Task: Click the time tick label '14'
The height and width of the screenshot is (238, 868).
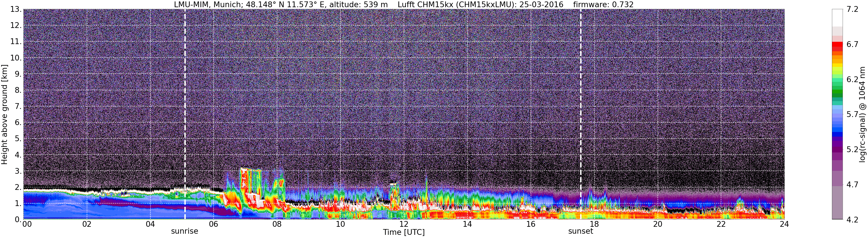Action: (x=467, y=224)
